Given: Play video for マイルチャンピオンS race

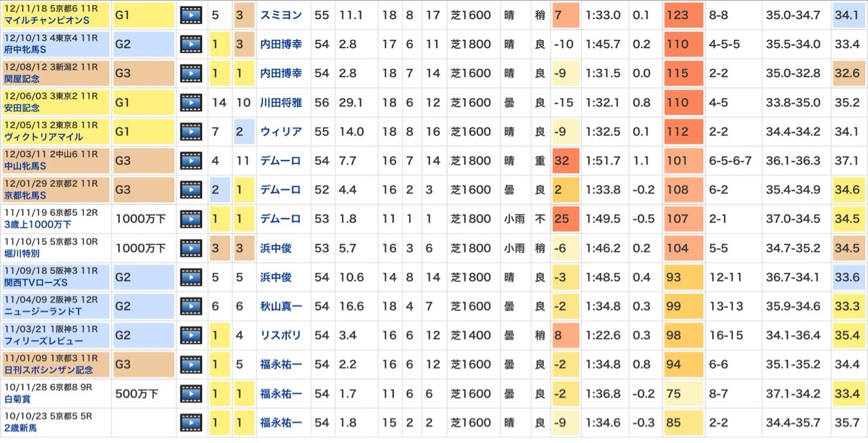Looking at the screenshot, I should (191, 15).
